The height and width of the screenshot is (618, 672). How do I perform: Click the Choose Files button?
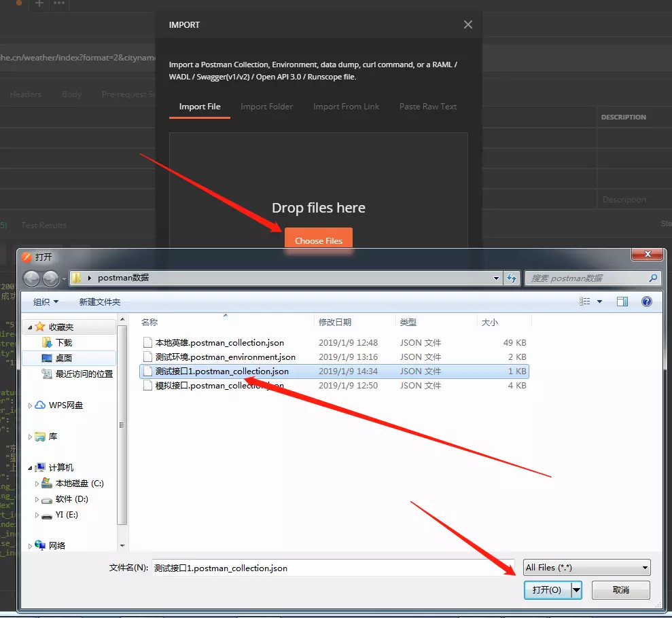[x=319, y=240]
